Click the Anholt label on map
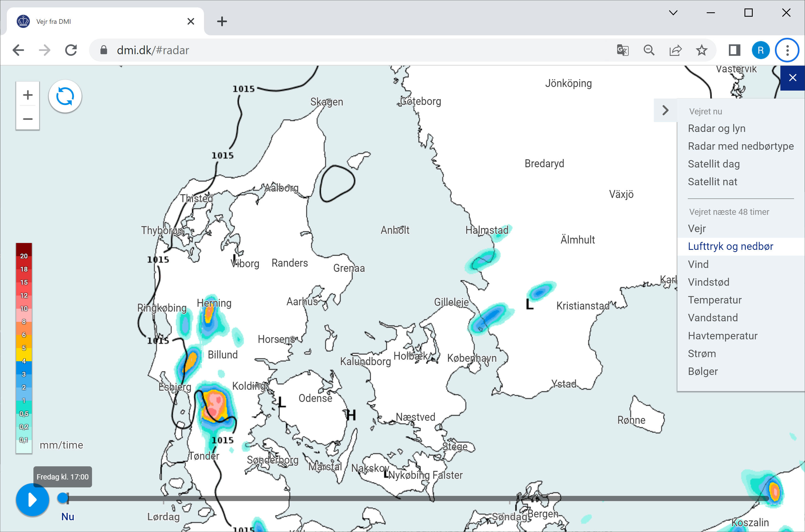Image resolution: width=805 pixels, height=532 pixels. pos(395,230)
